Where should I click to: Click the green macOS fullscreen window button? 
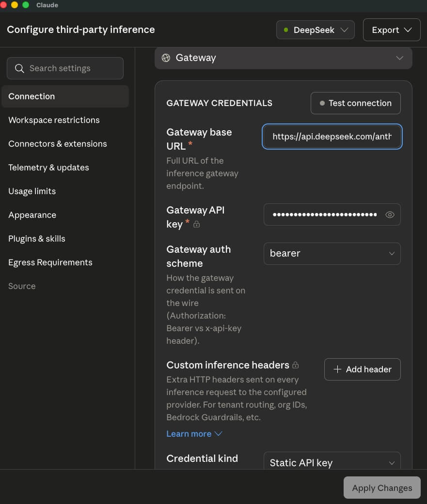[26, 5]
